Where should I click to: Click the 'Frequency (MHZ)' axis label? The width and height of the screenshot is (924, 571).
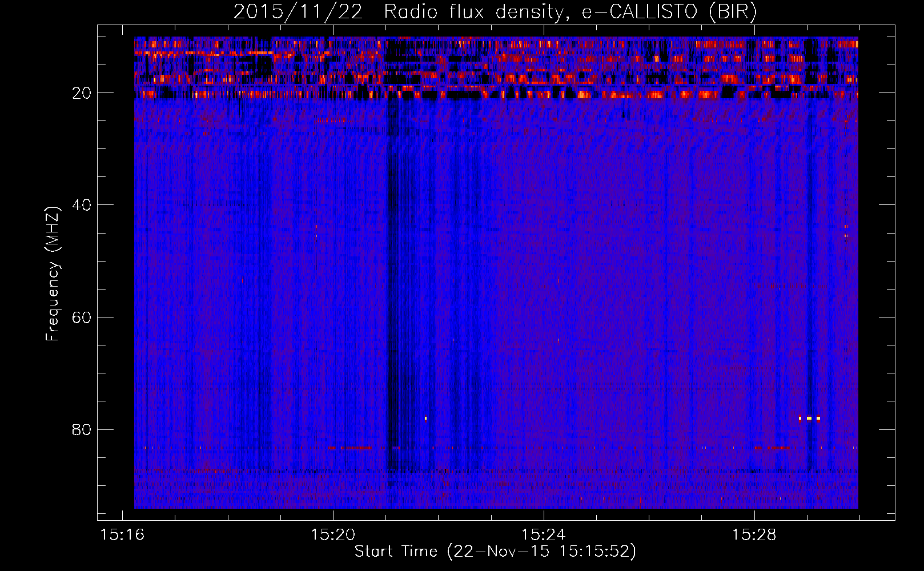coord(53,274)
